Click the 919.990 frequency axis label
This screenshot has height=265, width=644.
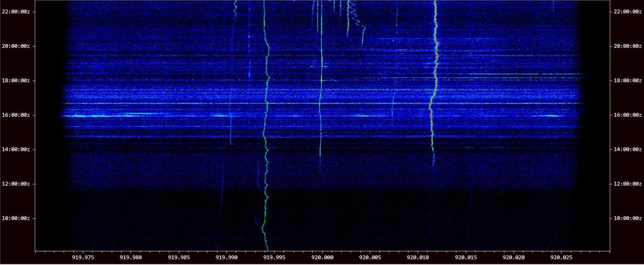tap(226, 257)
